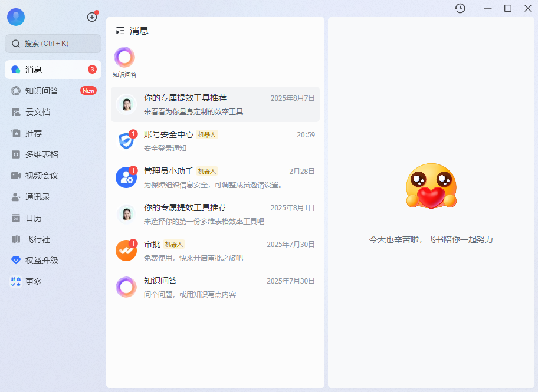Screen dimensions: 538x392
Task: Open the 知识问答 chat in the list
Action: pyautogui.click(x=215, y=287)
